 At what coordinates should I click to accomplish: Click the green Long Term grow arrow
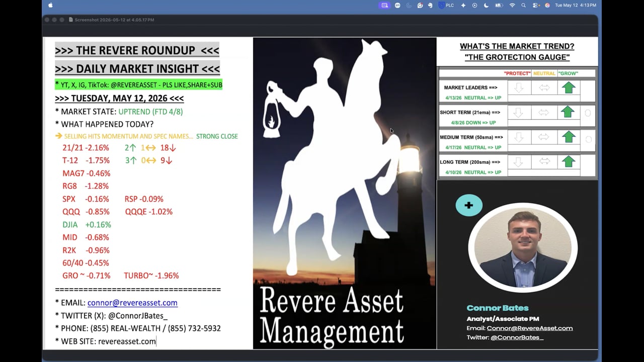click(x=569, y=161)
